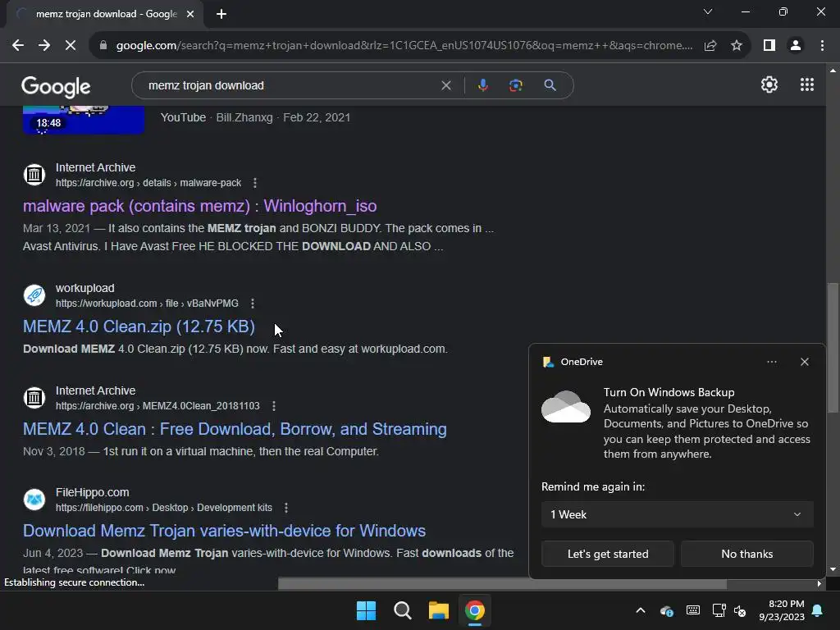Start voice search with the microphone
The image size is (840, 630).
[482, 85]
